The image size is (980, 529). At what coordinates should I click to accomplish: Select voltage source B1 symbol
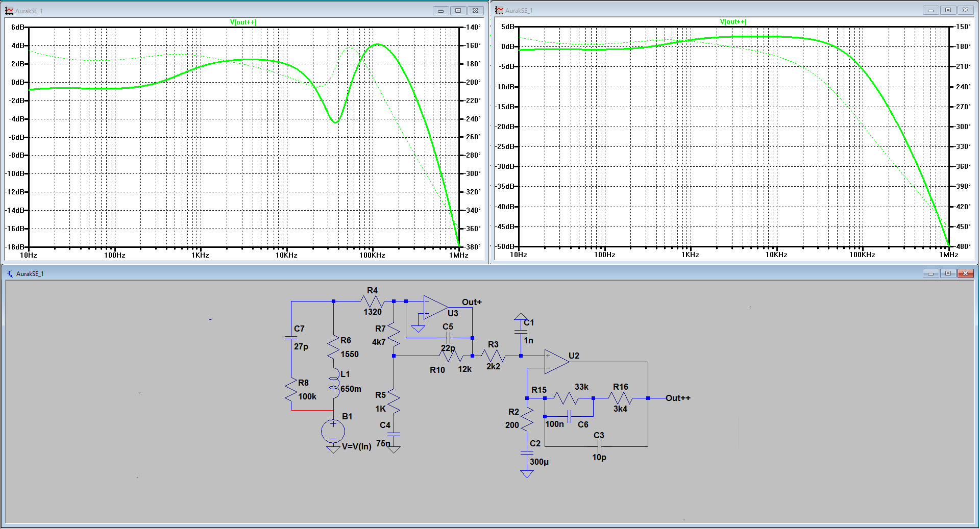click(x=333, y=432)
